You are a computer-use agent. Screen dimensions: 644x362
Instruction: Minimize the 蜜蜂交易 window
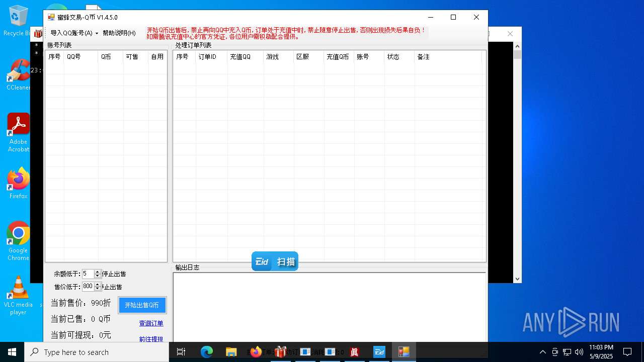[x=430, y=17]
